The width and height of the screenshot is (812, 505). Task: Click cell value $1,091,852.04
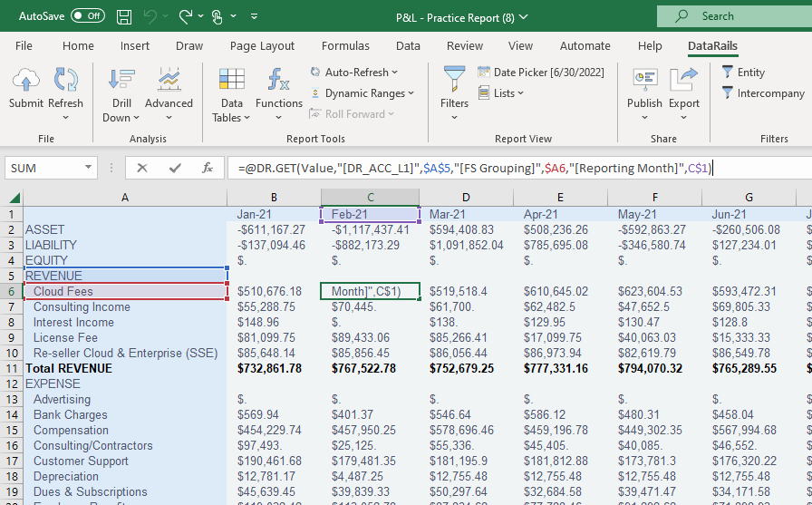click(466, 245)
